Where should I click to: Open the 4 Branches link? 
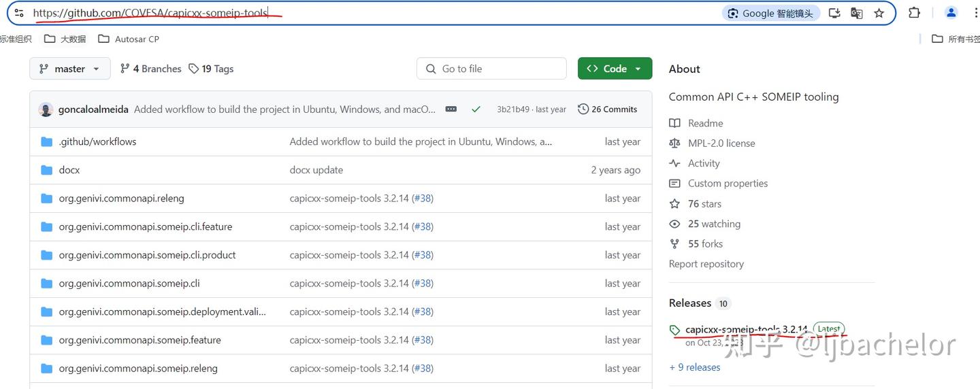click(x=150, y=69)
